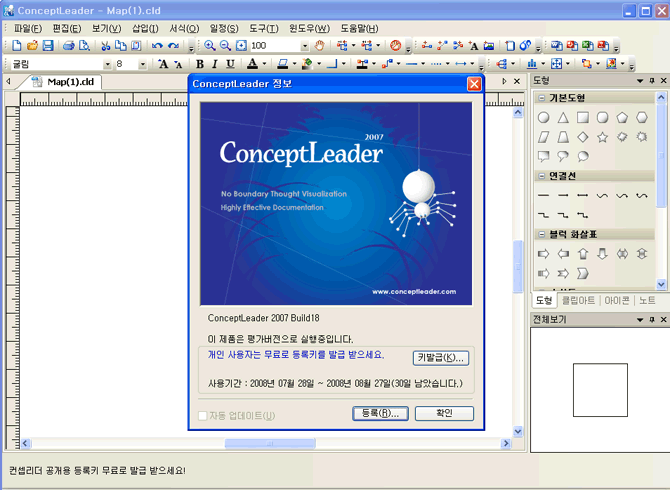Open the font color dropdown arrow

(264, 64)
